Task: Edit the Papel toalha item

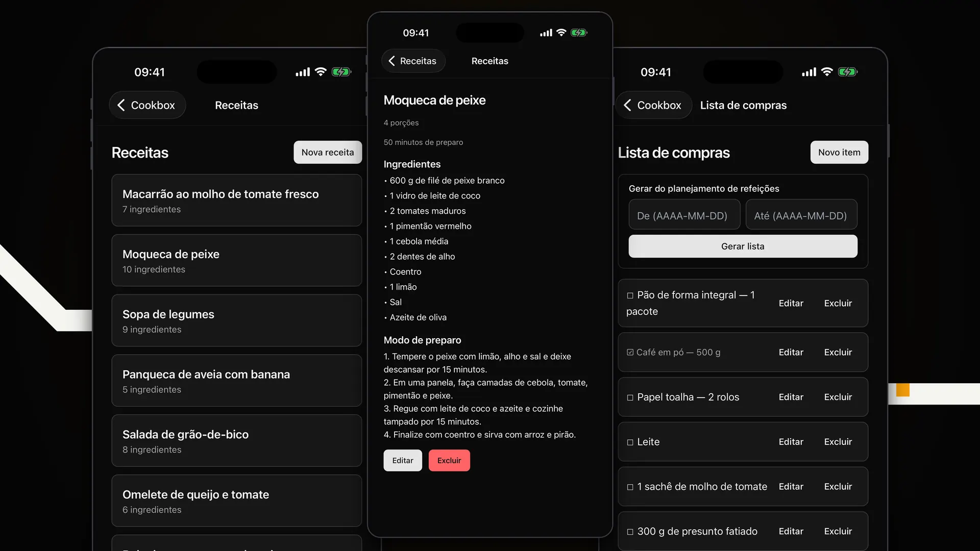Action: [x=791, y=397]
